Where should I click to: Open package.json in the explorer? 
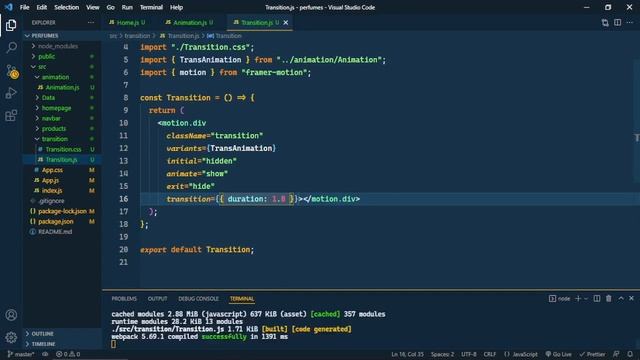point(62,221)
